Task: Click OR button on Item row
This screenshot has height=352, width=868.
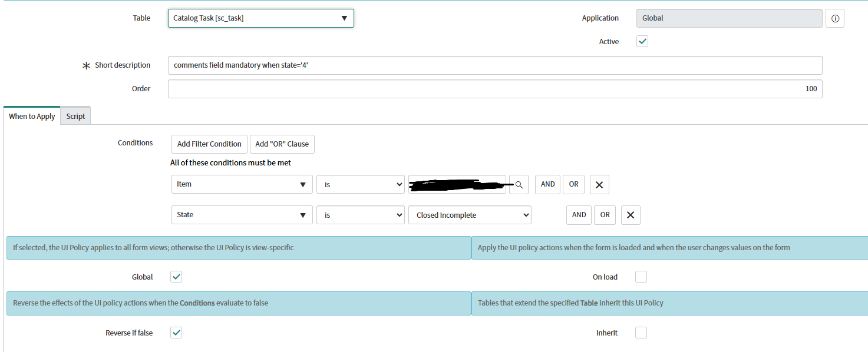Action: [573, 184]
